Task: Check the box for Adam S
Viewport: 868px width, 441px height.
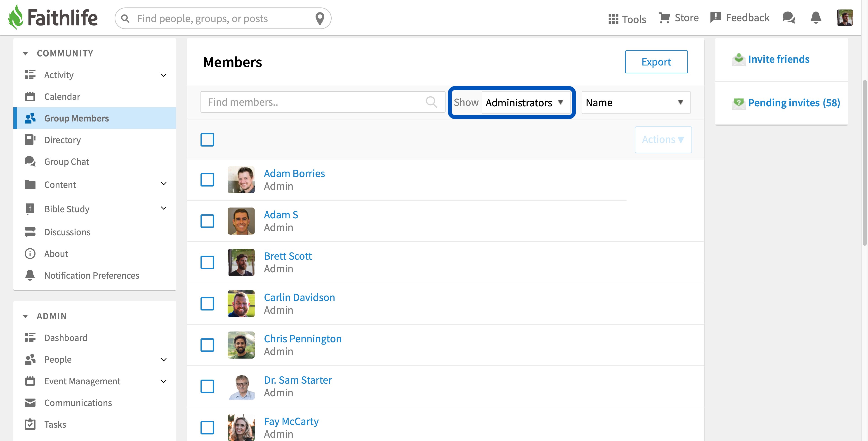Action: [207, 221]
